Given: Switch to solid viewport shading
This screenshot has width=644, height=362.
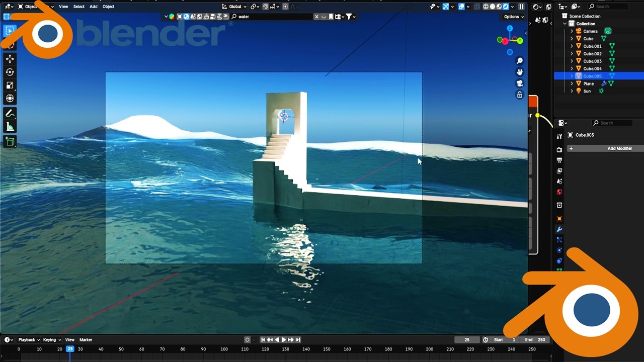Looking at the screenshot, I should click(493, 7).
